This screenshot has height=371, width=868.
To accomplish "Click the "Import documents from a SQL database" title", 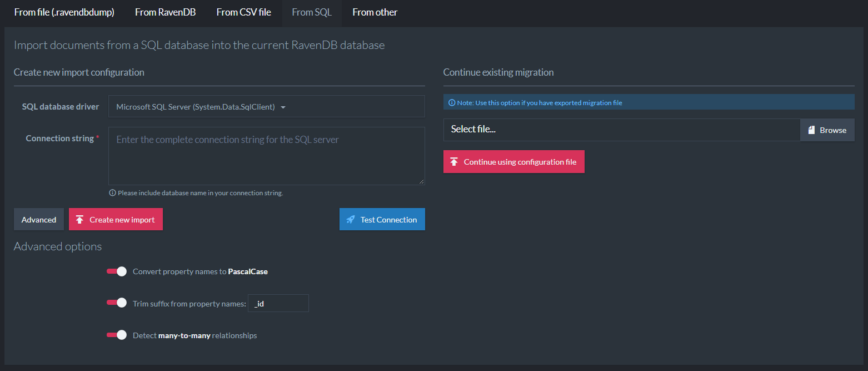I will coord(199,45).
